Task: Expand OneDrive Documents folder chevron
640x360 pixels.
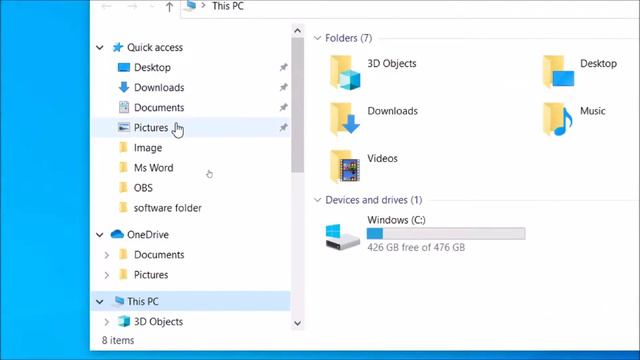Action: 107,255
